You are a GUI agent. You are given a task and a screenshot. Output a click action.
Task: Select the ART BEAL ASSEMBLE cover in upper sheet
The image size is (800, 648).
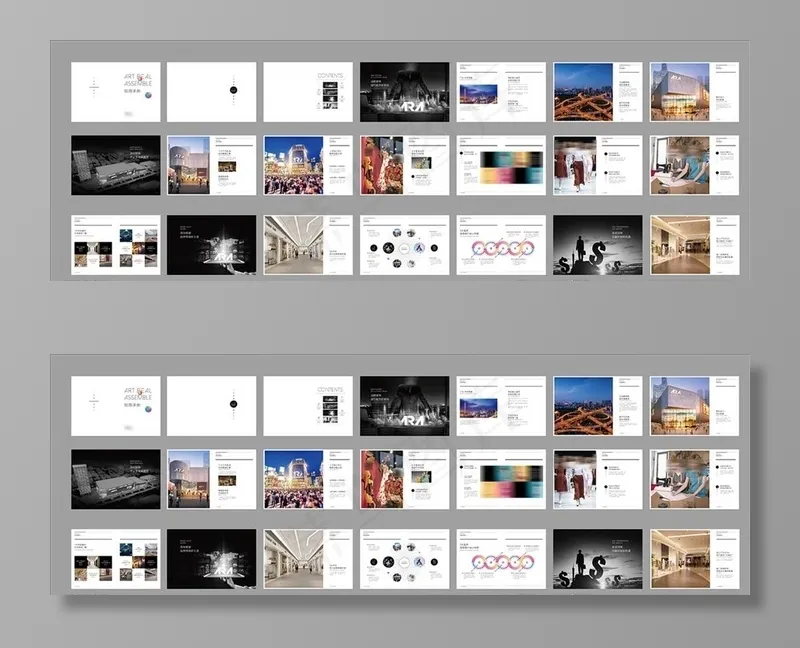115,92
